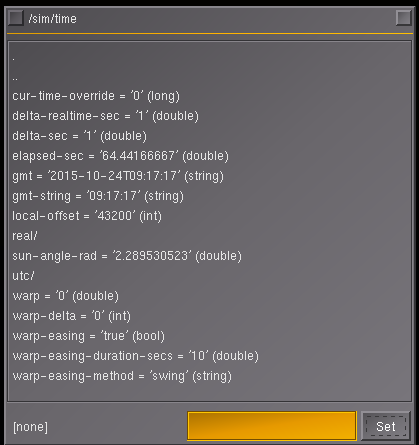Select the gmt-string property row
Screen dimensions: 419x445
point(98,196)
